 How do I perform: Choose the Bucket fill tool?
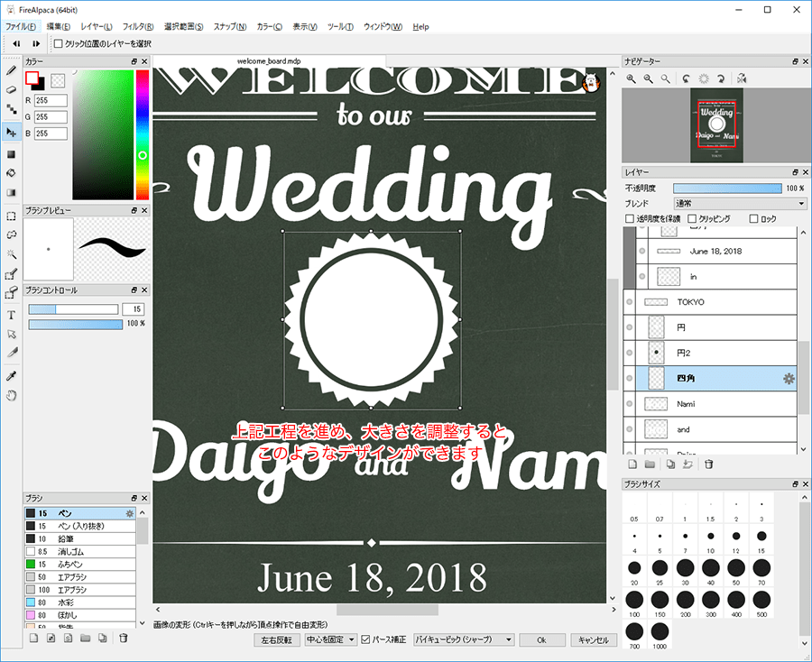(12, 172)
